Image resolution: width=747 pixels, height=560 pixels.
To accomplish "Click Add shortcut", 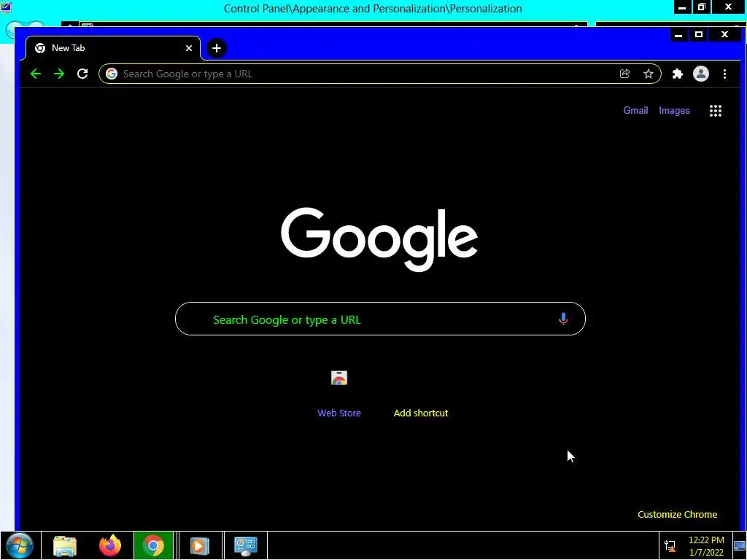I will pyautogui.click(x=421, y=413).
